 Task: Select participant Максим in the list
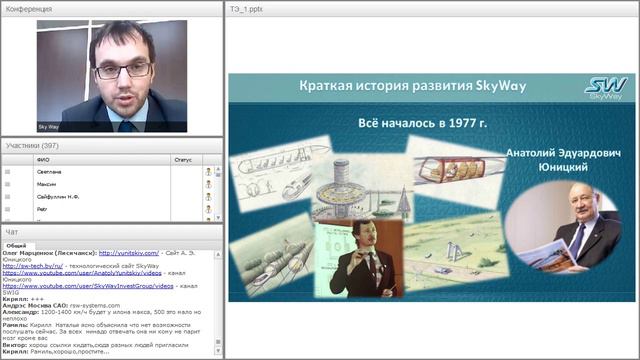click(47, 184)
